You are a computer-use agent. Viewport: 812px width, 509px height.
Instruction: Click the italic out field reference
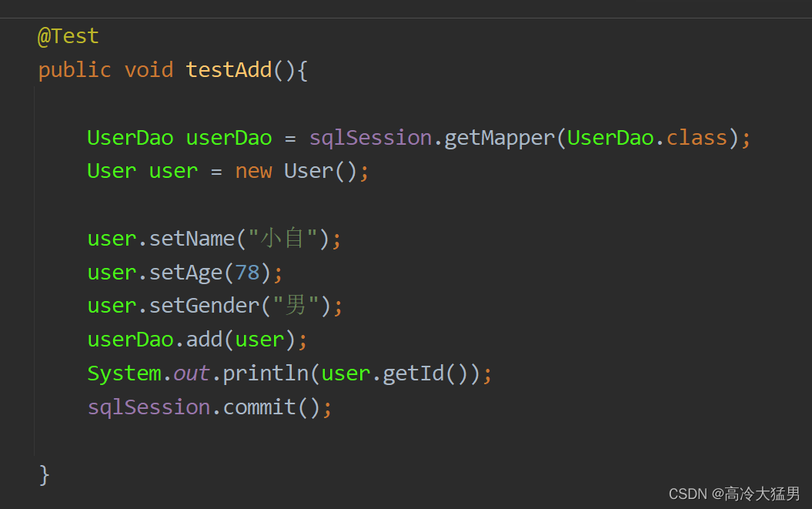191,373
